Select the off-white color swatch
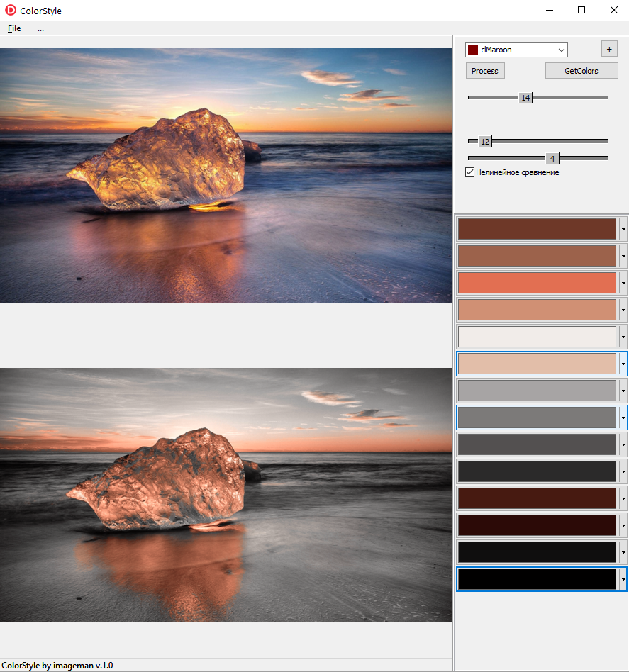629x672 pixels. [537, 337]
